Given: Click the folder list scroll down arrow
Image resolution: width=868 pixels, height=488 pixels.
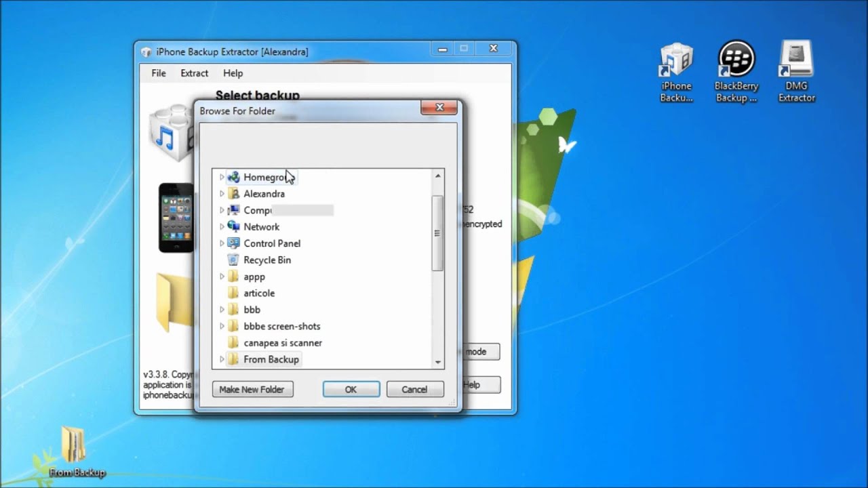Looking at the screenshot, I should [x=438, y=363].
